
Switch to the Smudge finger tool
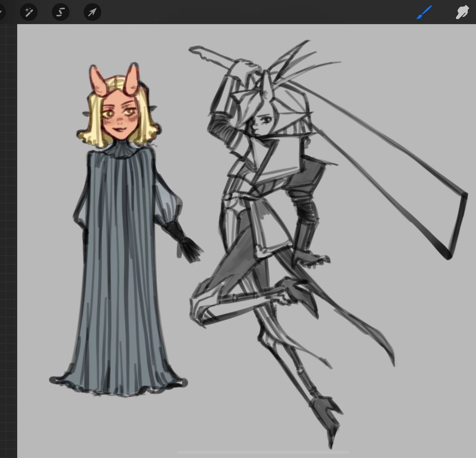(462, 13)
